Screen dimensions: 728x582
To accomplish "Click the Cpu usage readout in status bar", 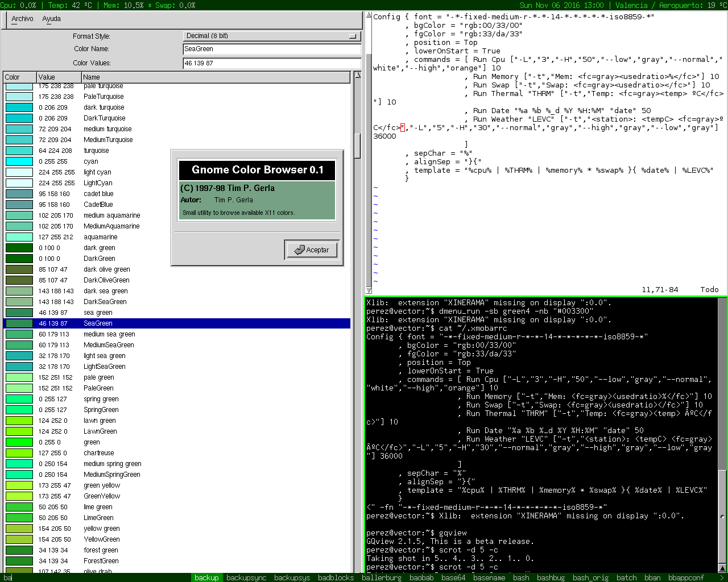I will (18, 5).
